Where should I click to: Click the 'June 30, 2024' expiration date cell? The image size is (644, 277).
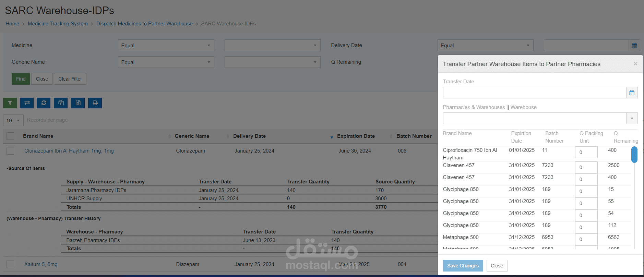355,151
